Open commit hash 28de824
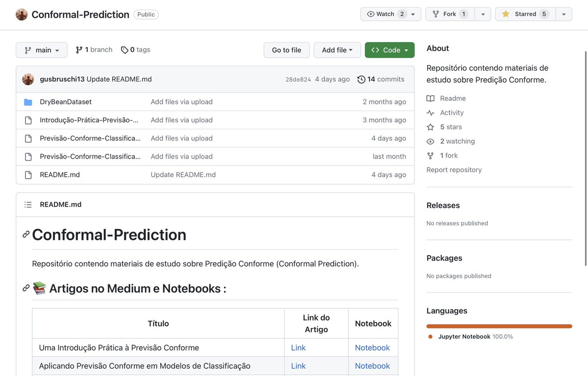Image resolution: width=588 pixels, height=376 pixels. [x=298, y=79]
